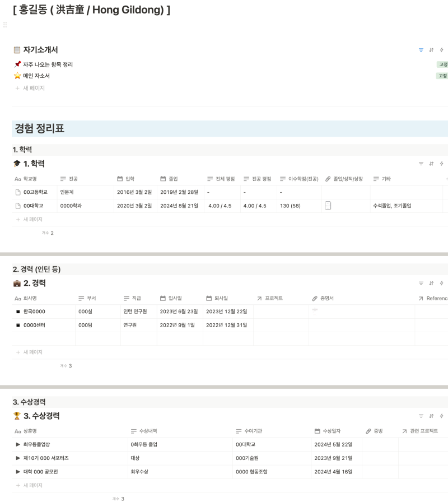Select the 2024년 8월 21일 graduation date cell
Viewport: 448px width, 502px height.
click(180, 206)
